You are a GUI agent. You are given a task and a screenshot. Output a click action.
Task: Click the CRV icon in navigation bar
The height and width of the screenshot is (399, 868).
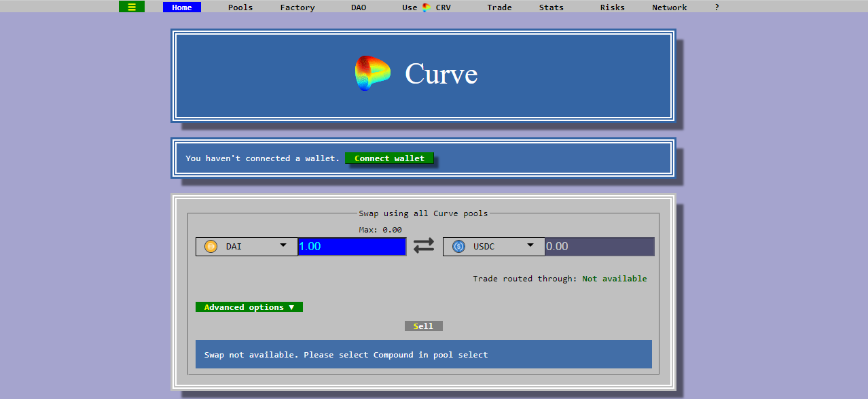427,7
